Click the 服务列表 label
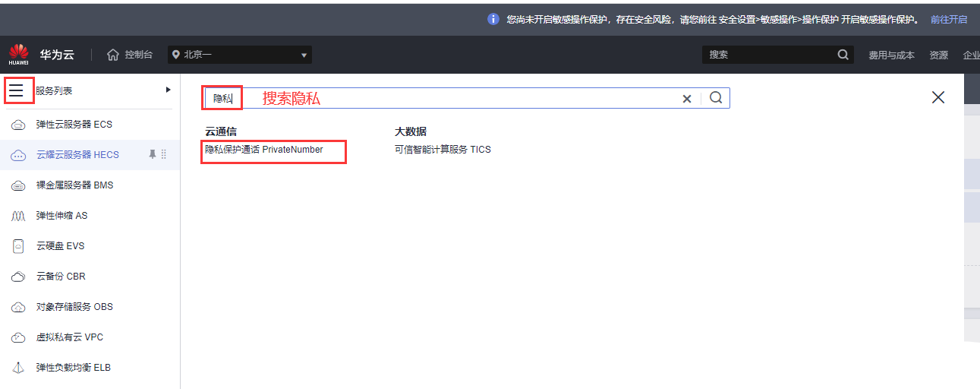The height and width of the screenshot is (389, 980). 55,90
